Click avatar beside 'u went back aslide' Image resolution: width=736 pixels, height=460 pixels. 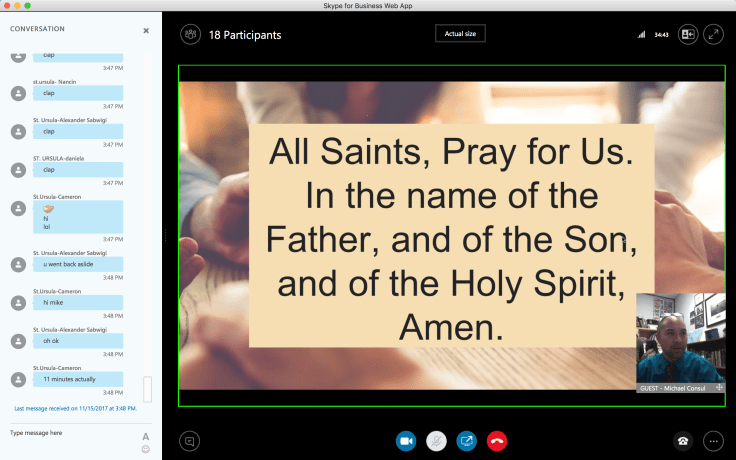click(x=18, y=264)
